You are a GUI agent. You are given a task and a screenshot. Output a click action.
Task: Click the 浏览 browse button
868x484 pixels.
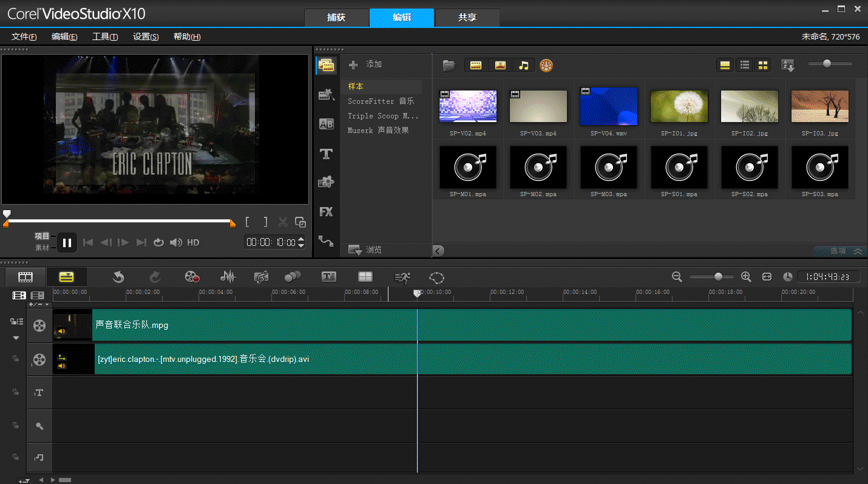tap(365, 250)
